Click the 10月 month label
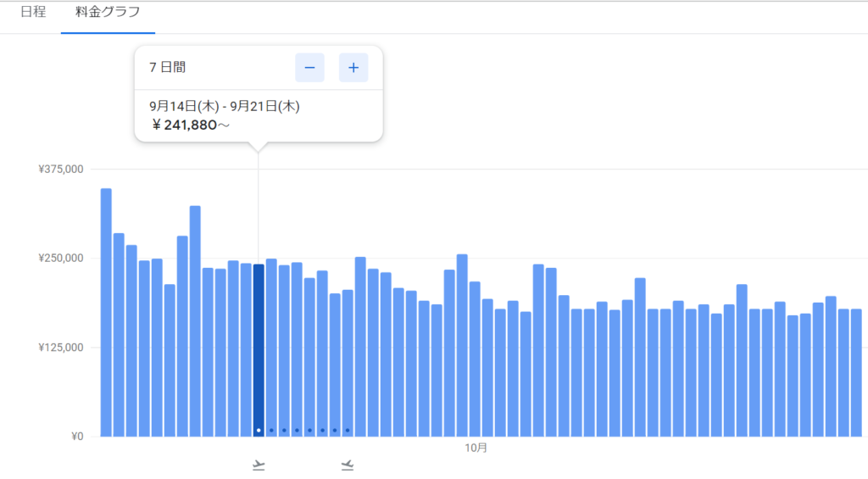The height and width of the screenshot is (479, 868). [477, 448]
